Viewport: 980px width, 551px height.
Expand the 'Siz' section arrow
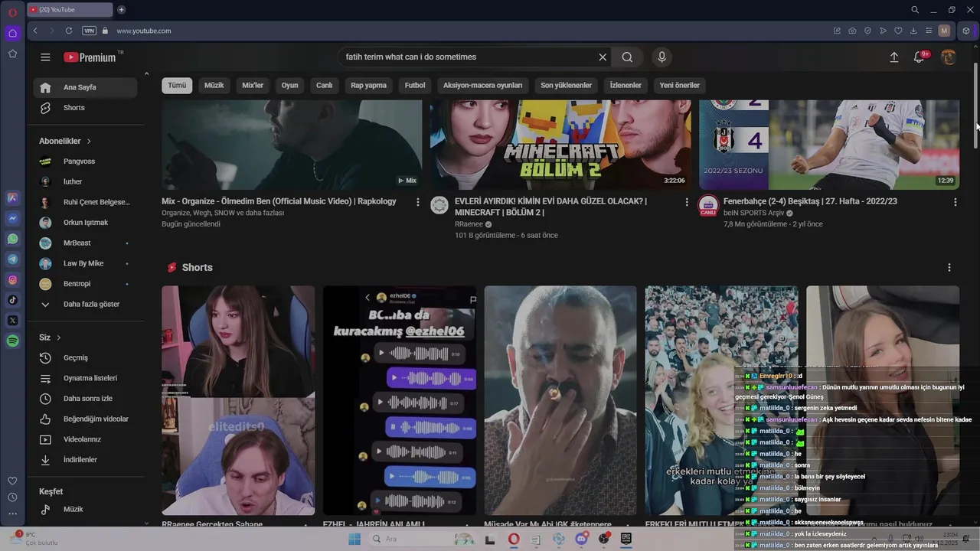pos(58,337)
